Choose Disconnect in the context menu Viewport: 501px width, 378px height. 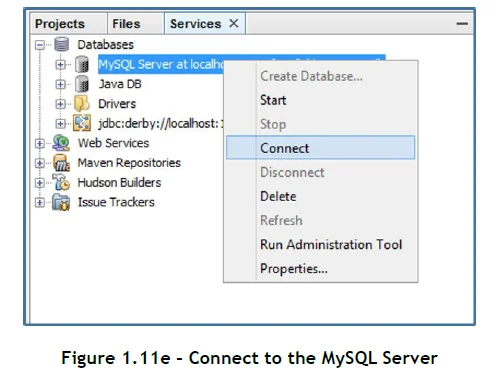[x=321, y=172]
